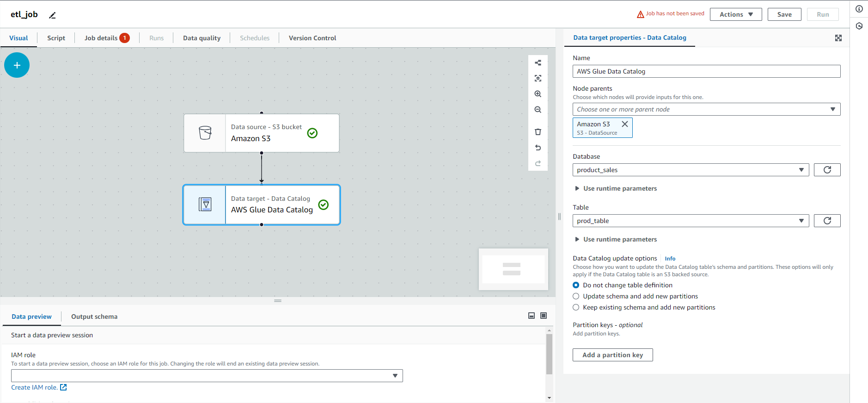Switch to the Output schema tab

[94, 316]
